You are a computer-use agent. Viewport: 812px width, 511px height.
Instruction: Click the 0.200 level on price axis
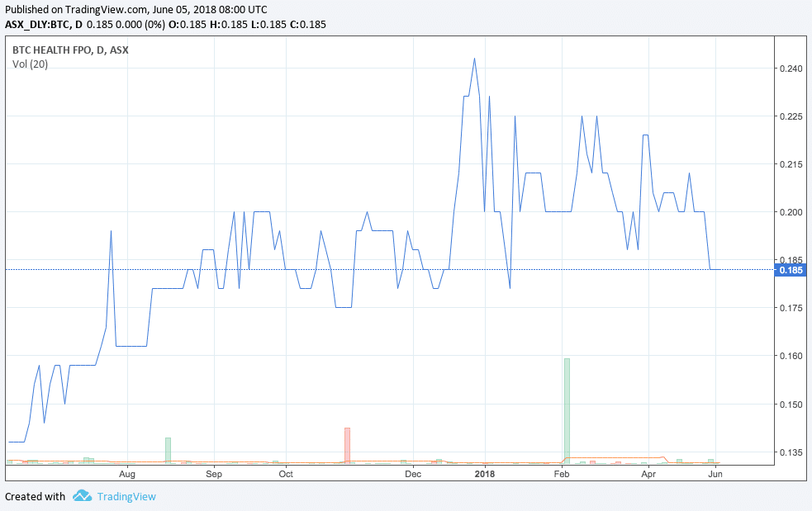pyautogui.click(x=791, y=212)
